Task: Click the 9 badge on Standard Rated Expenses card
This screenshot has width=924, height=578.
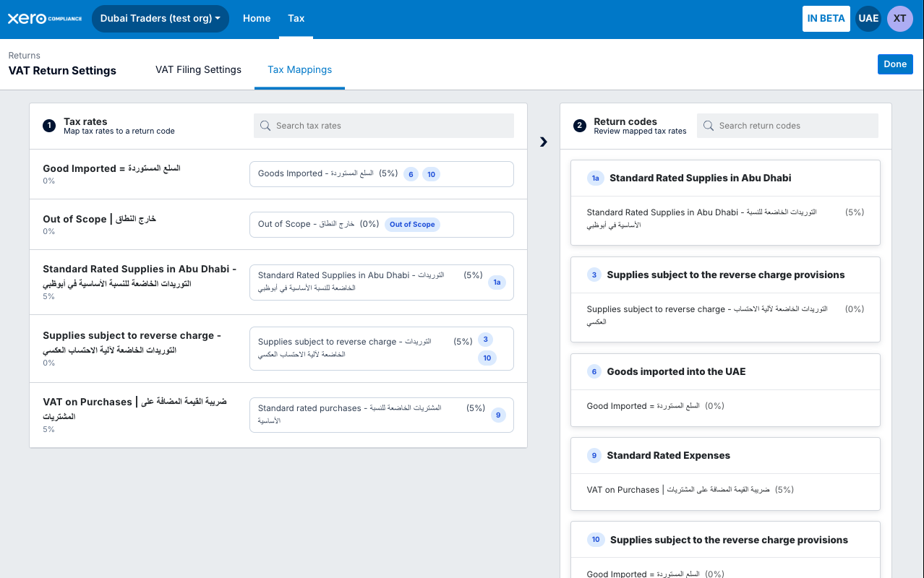Action: click(x=594, y=455)
